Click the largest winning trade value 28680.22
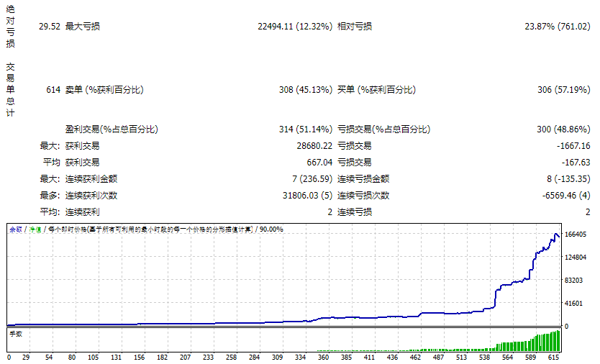This screenshot has height=364, width=600. [314, 146]
